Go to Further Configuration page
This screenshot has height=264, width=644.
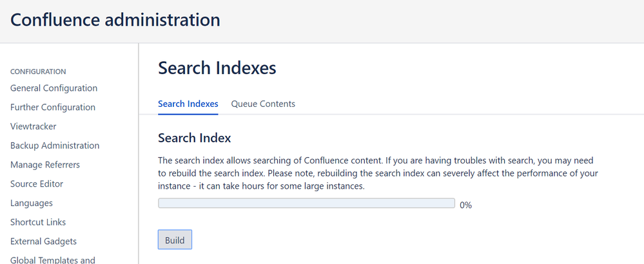(x=53, y=108)
